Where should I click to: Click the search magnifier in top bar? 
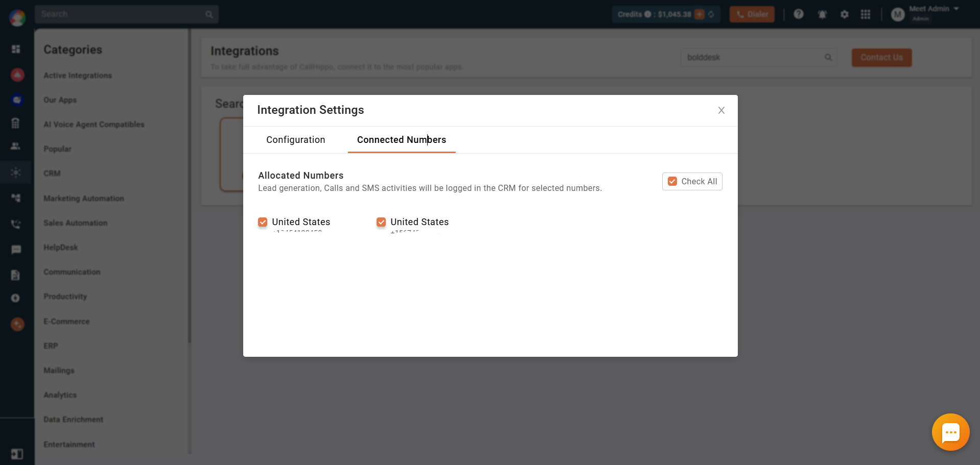pos(209,14)
